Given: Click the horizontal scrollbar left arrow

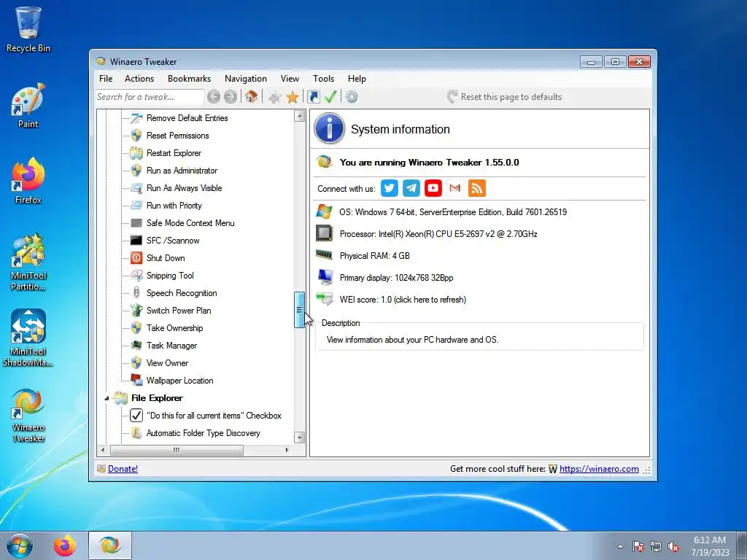Looking at the screenshot, I should 104,450.
